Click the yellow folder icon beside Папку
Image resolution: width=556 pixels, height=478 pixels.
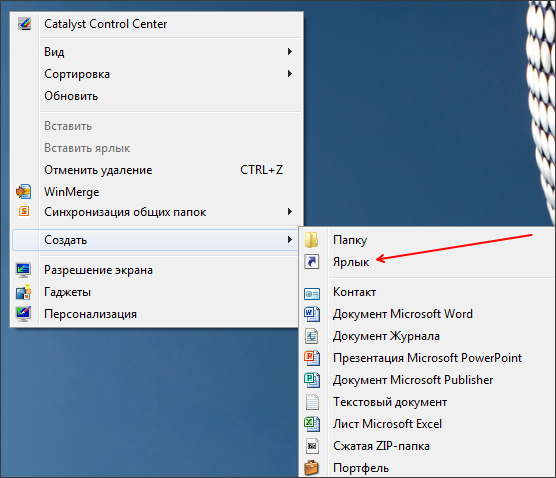tap(311, 240)
